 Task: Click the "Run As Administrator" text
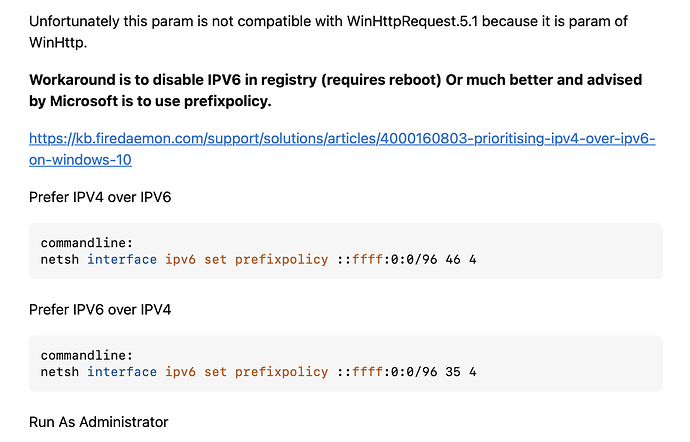coord(98,422)
